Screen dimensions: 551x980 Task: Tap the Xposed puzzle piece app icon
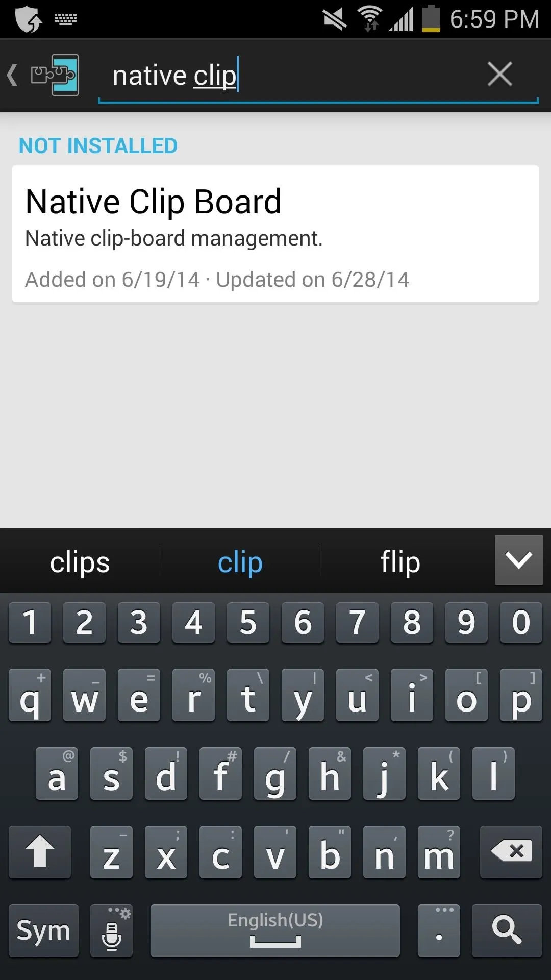coord(55,75)
